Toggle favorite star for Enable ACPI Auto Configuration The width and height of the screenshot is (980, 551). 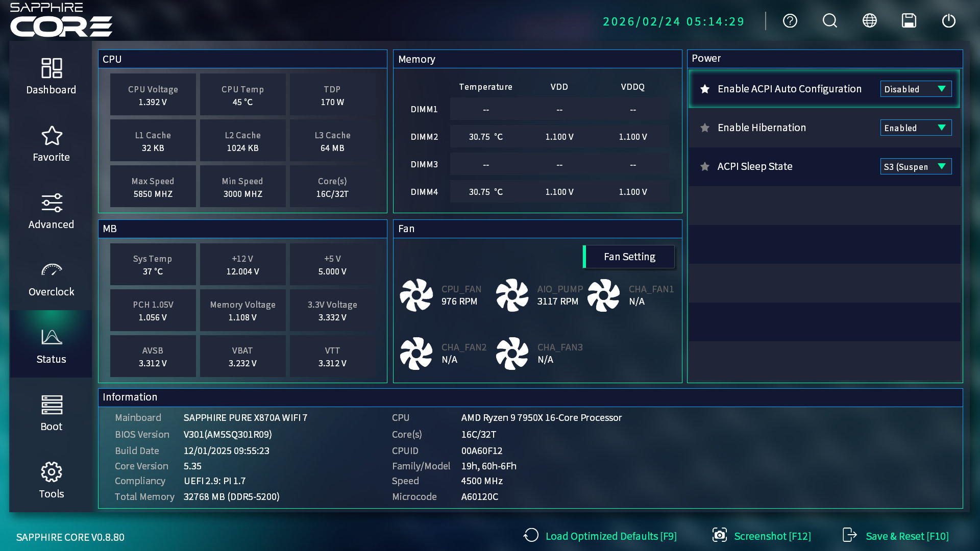tap(705, 88)
